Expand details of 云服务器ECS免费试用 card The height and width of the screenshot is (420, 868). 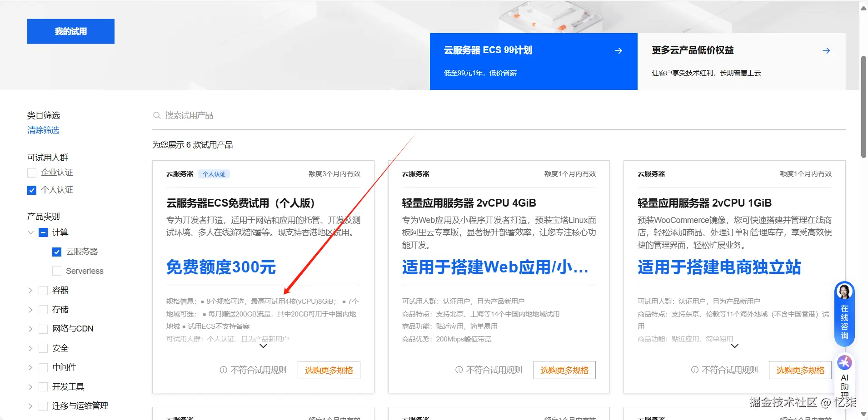263,346
